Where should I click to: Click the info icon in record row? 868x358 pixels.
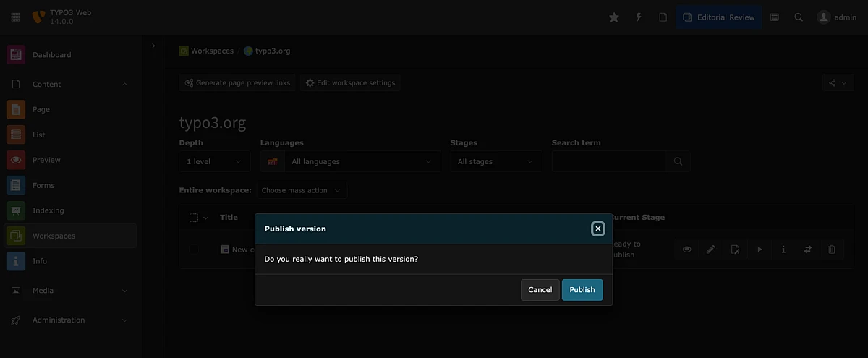coord(783,250)
